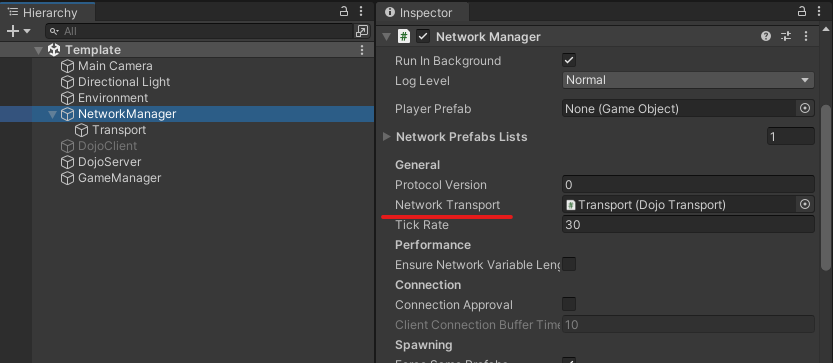Open the create-object dropdown arrow beside plus
This screenshot has height=363, width=833.
tap(27, 31)
